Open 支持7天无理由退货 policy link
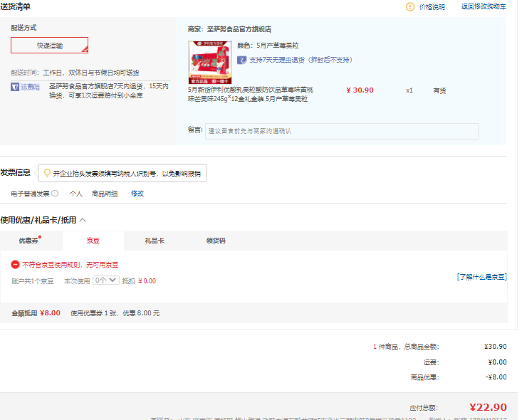This screenshot has width=522, height=420. click(301, 60)
